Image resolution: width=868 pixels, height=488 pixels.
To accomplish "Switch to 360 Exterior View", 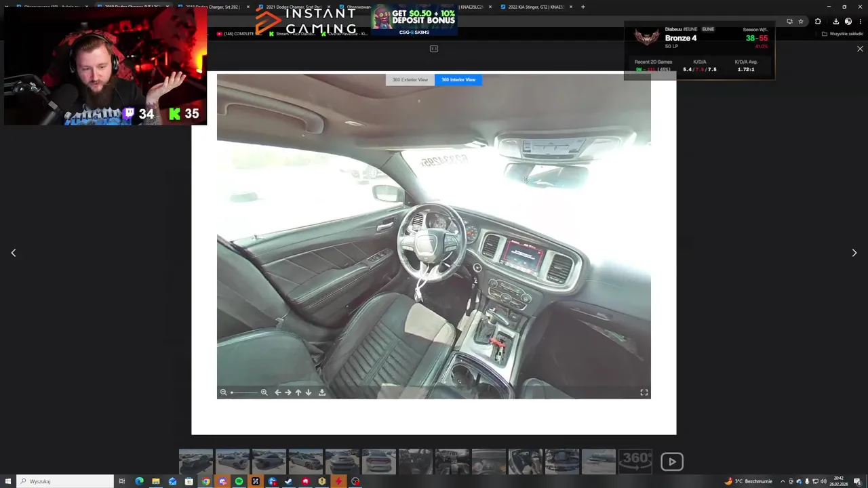I will coord(410,80).
